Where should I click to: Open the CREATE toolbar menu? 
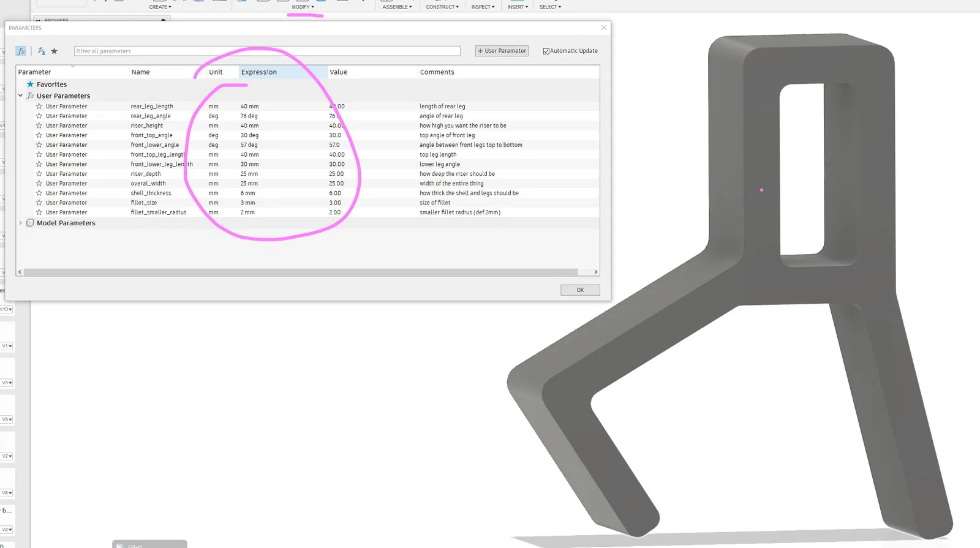[160, 7]
